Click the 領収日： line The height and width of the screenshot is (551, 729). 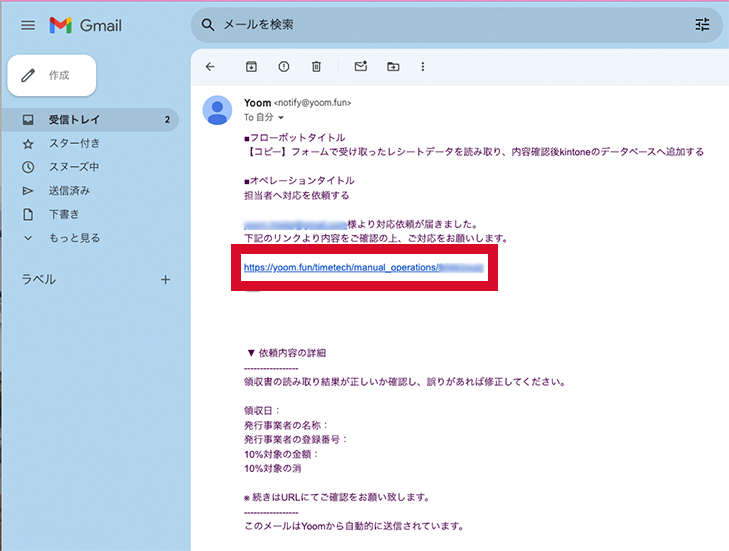(262, 411)
